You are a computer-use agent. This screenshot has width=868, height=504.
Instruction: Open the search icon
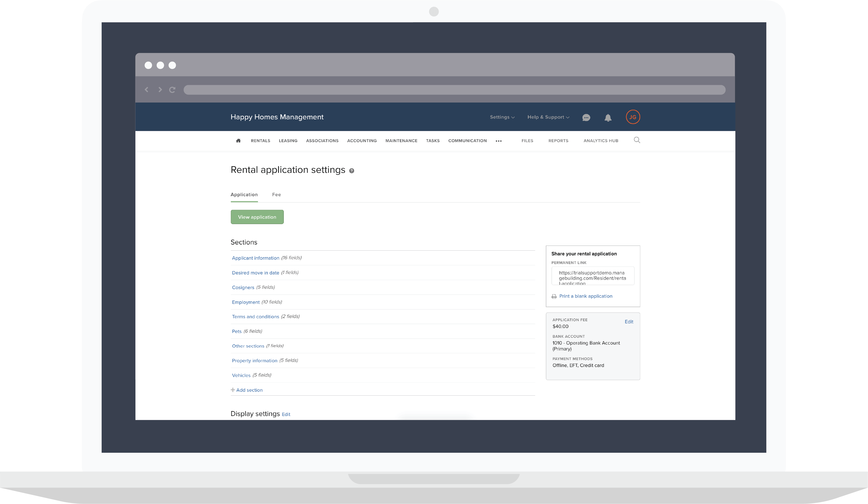(637, 140)
